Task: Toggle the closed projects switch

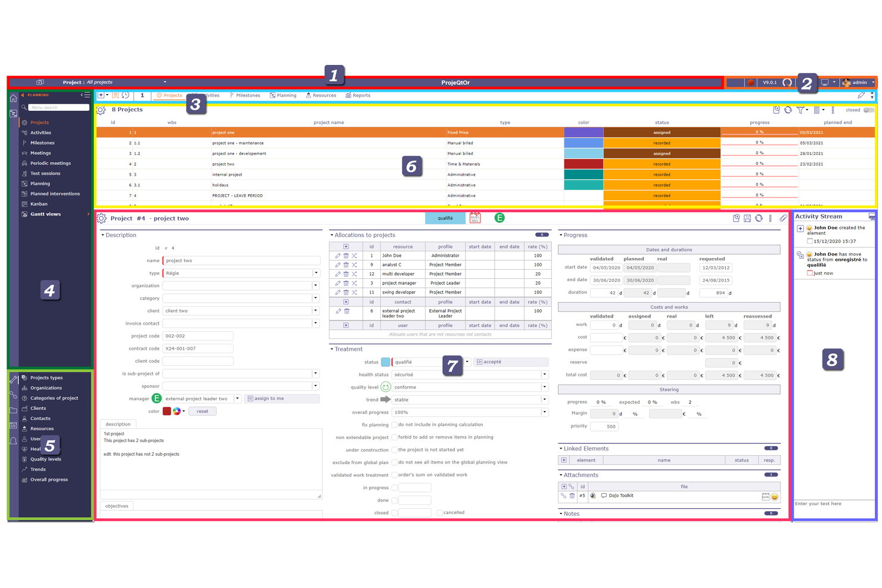Action: tap(869, 110)
